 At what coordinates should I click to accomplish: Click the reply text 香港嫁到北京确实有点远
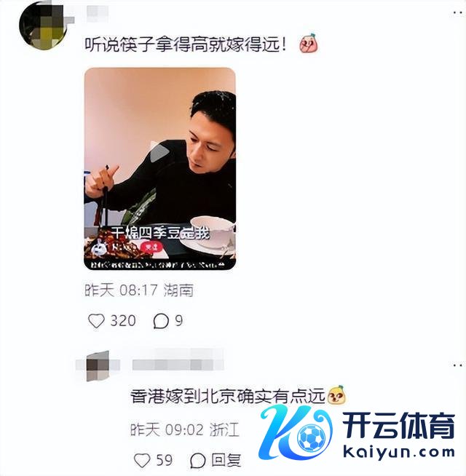(x=228, y=396)
